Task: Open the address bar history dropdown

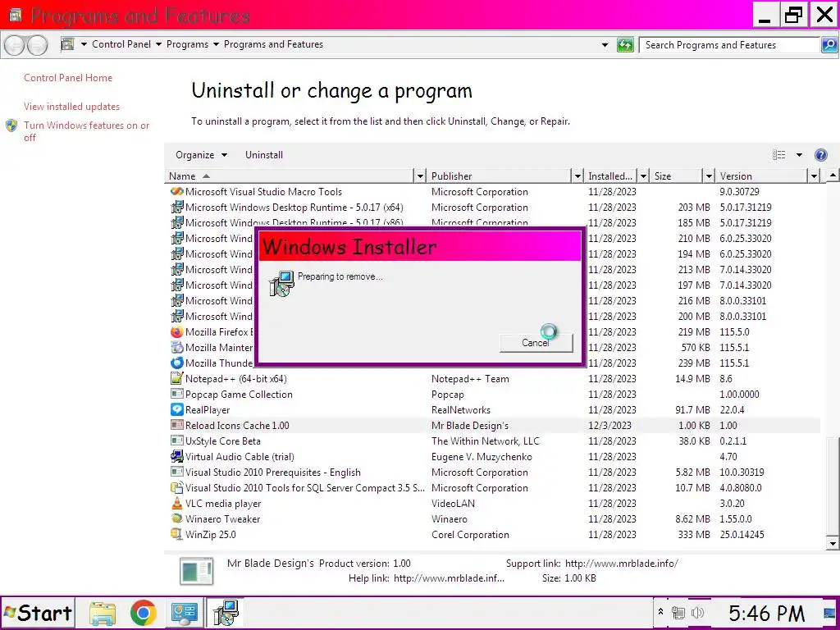Action: (605, 45)
